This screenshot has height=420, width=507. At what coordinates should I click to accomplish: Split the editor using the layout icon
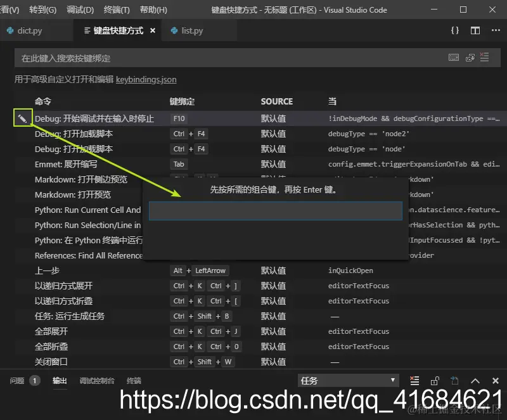tap(475, 30)
